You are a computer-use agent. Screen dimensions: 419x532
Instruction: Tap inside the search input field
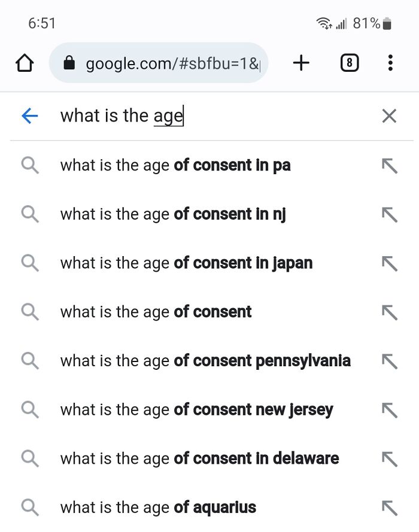180,115
